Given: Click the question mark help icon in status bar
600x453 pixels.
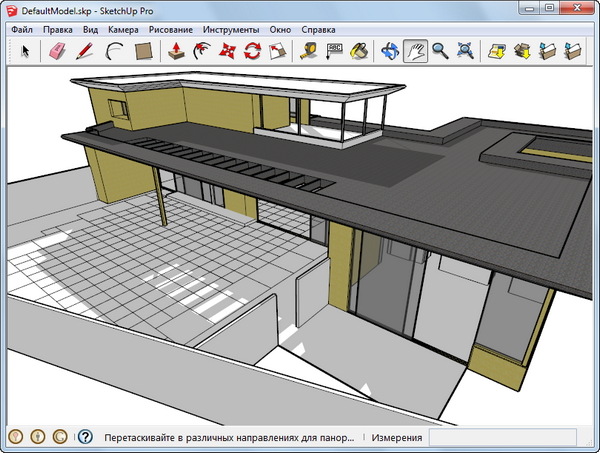Looking at the screenshot, I should click(x=86, y=437).
